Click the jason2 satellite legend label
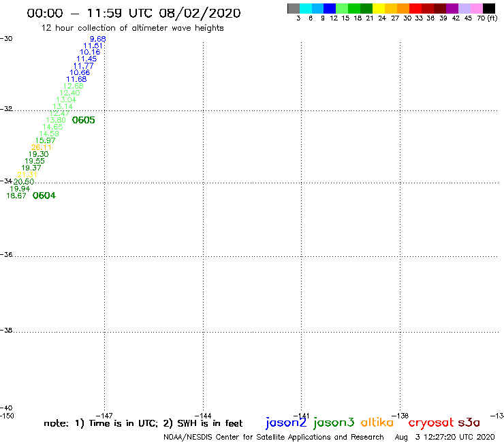 [x=286, y=423]
